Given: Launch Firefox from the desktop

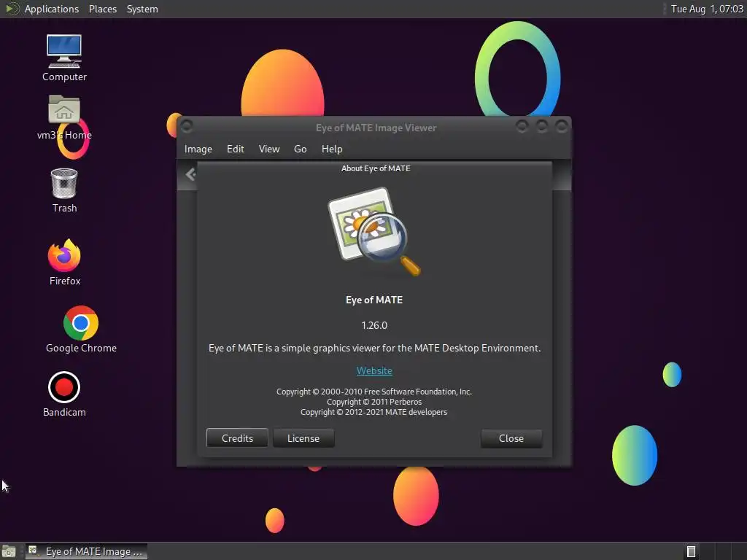Looking at the screenshot, I should tap(64, 262).
